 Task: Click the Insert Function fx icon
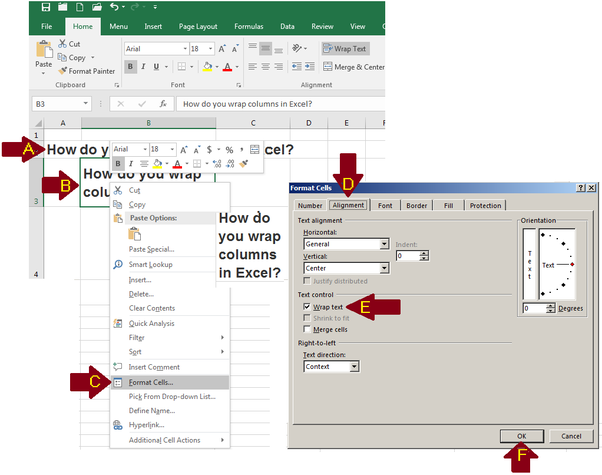point(163,103)
